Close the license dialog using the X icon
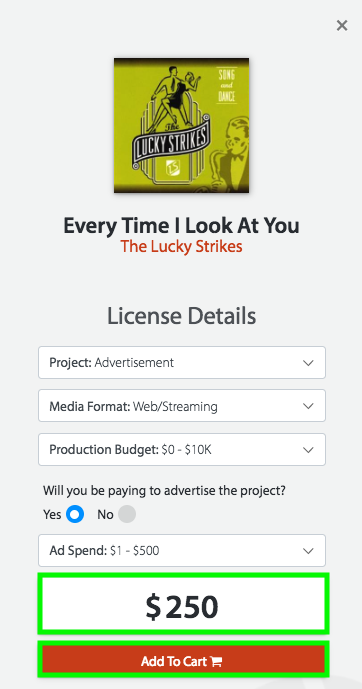The height and width of the screenshot is (689, 362). click(x=342, y=25)
